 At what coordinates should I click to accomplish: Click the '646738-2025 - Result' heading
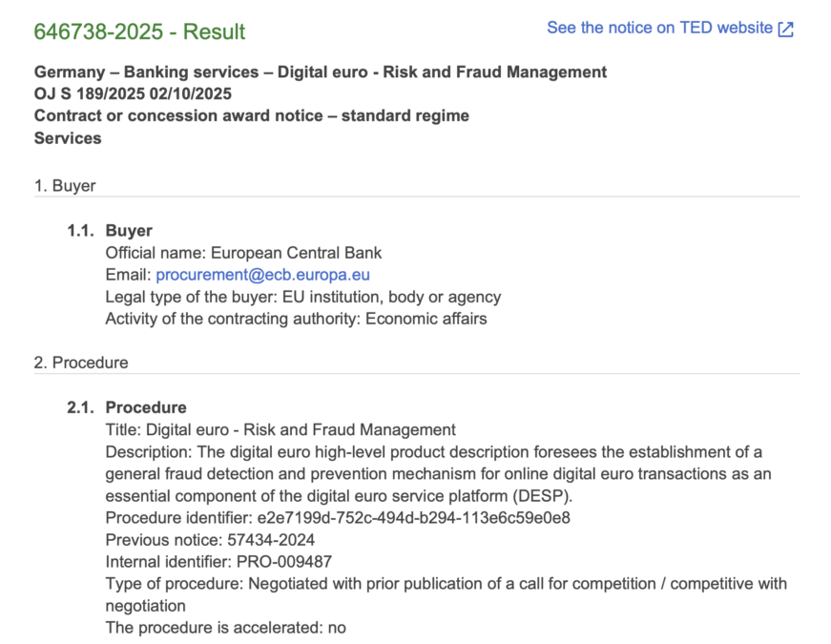coord(139,31)
